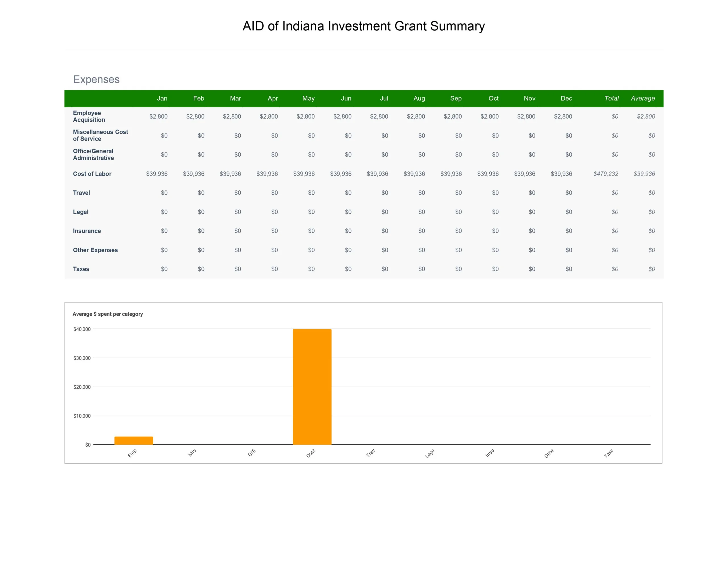Click the 'Employee Acquisition' row label
The width and height of the screenshot is (728, 562).
[89, 116]
